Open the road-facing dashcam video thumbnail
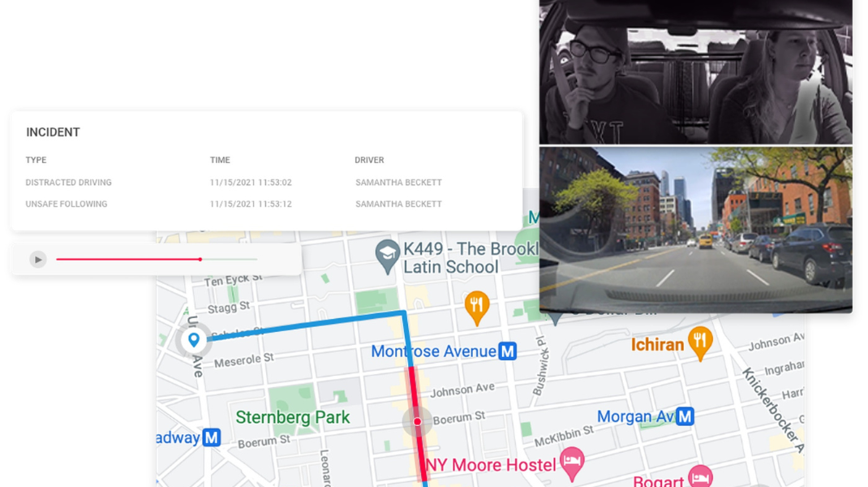 click(x=696, y=230)
